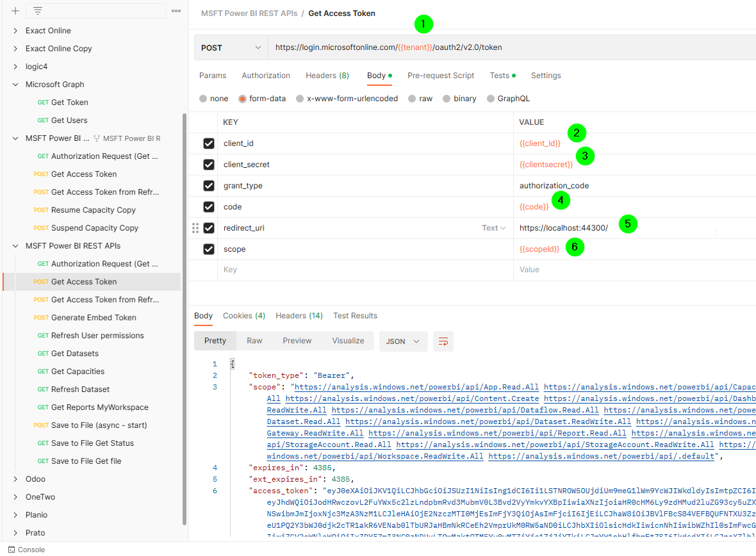This screenshot has height=556, width=756.
Task: Open the response Headers (14) tab
Action: 299,316
